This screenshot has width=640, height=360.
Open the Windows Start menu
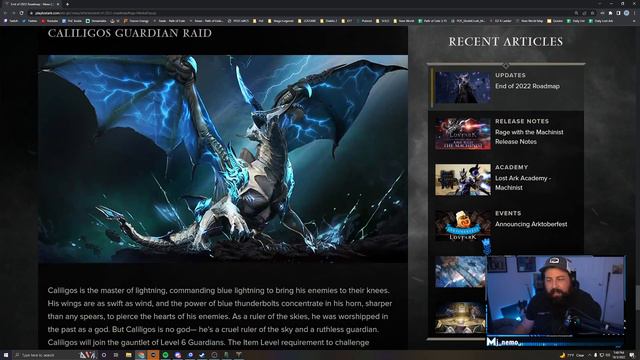[6, 355]
